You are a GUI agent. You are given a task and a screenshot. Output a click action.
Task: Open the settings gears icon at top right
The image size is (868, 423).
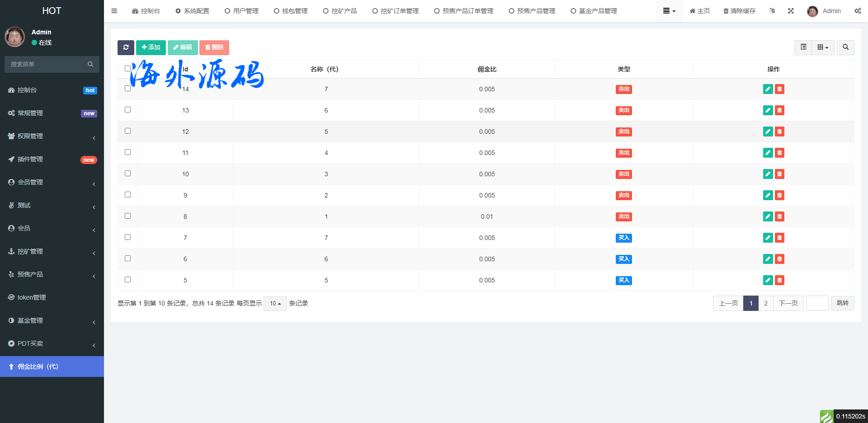click(x=858, y=11)
